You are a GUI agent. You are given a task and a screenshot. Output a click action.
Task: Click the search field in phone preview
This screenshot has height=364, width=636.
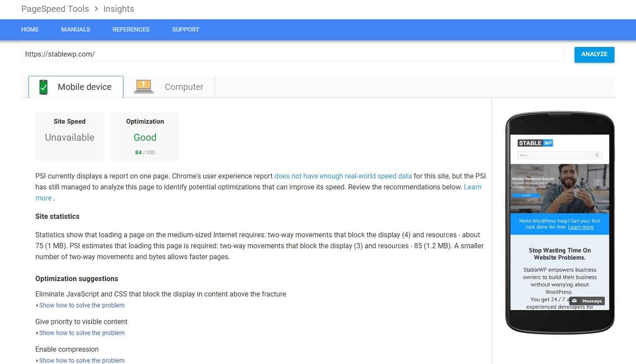tap(555, 155)
